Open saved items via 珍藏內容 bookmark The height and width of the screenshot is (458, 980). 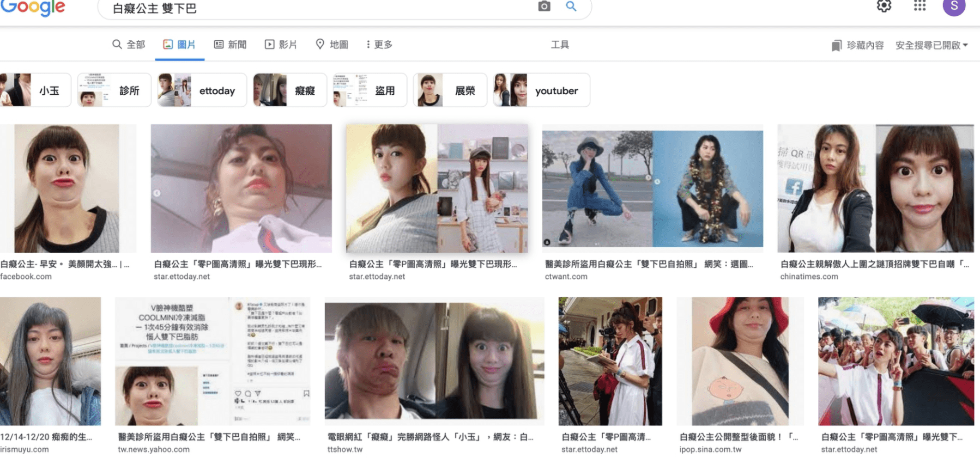pos(857,45)
